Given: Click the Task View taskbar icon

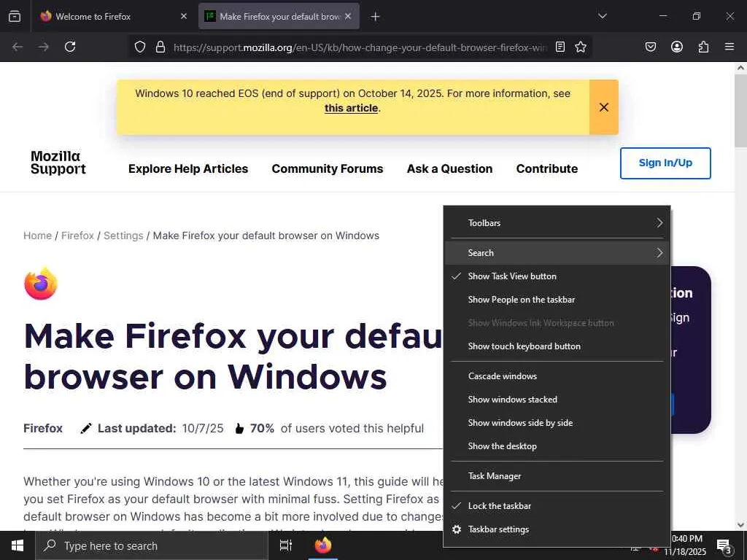Looking at the screenshot, I should (285, 545).
